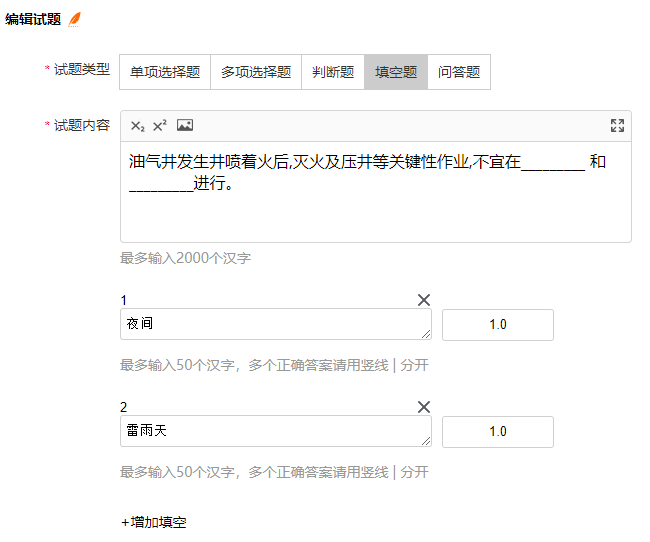This screenshot has width=650, height=542.
Task: Click the 编辑试题 heading text
Action: [x=33, y=19]
